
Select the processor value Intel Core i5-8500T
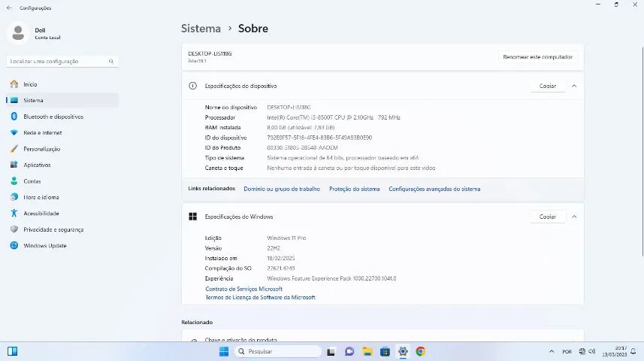[x=334, y=117]
